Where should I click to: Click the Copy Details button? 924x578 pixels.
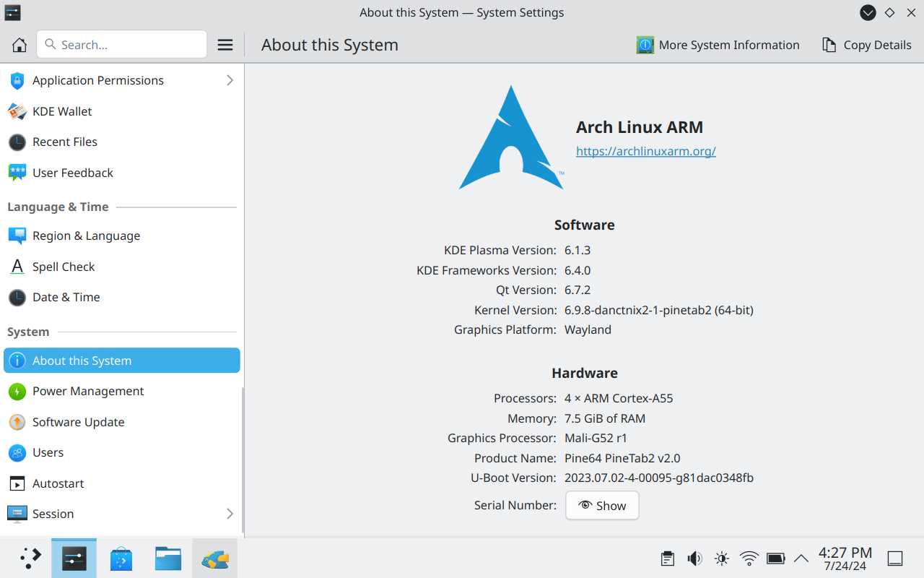tap(867, 45)
